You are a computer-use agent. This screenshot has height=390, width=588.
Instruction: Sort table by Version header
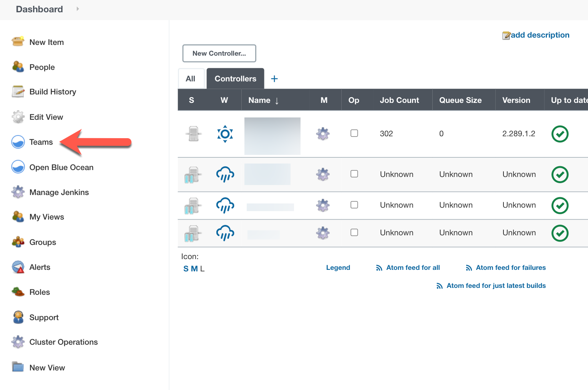coord(516,100)
